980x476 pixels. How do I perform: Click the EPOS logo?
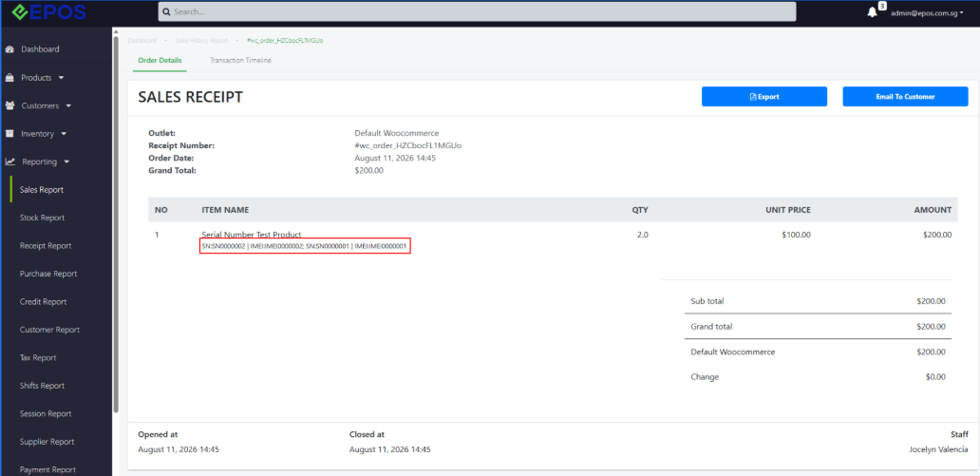(48, 12)
